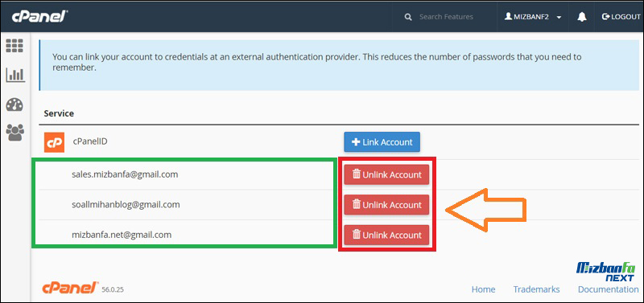Image resolution: width=644 pixels, height=303 pixels.
Task: Unlink the soallmihanblog@gmail.com account
Action: pos(386,205)
